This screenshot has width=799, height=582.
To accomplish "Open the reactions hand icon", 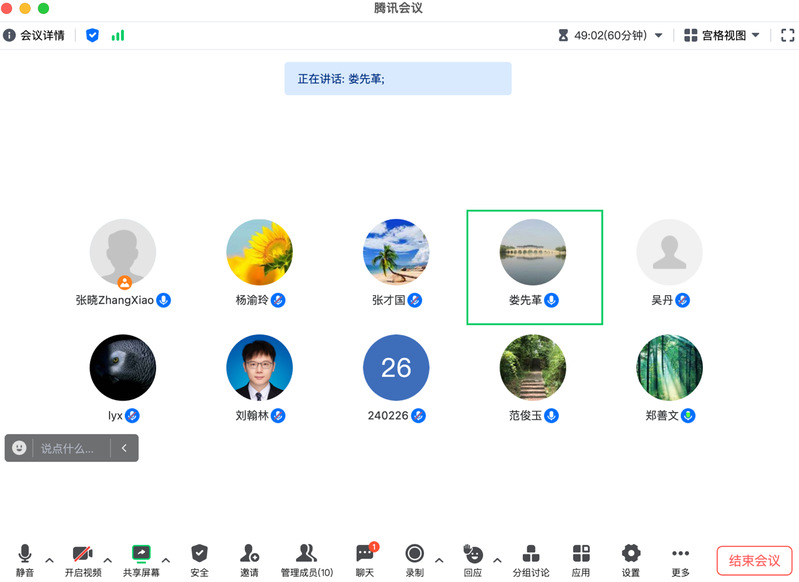I will 473,553.
